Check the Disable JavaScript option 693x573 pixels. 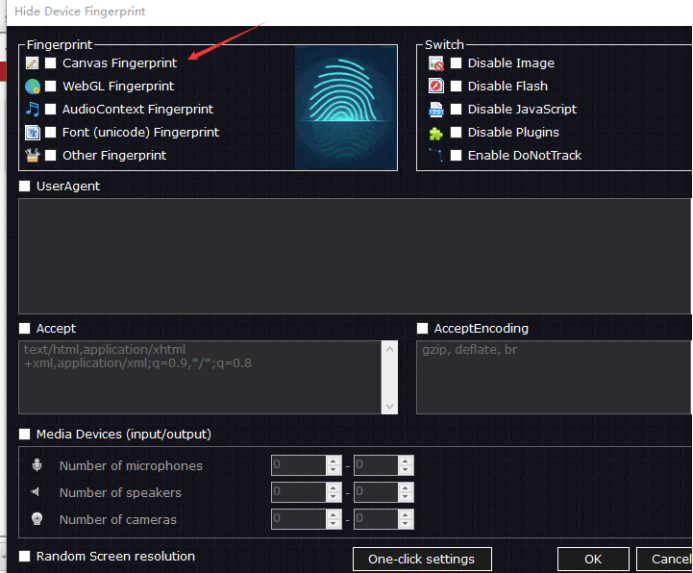pos(456,109)
